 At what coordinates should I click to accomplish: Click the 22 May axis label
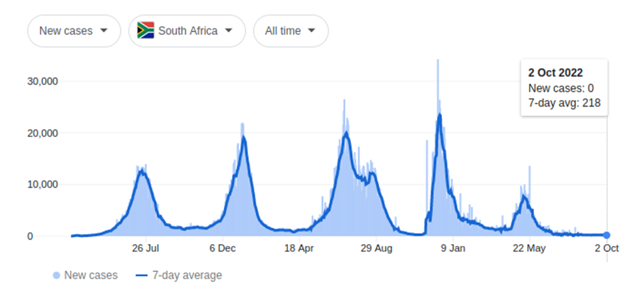(529, 249)
